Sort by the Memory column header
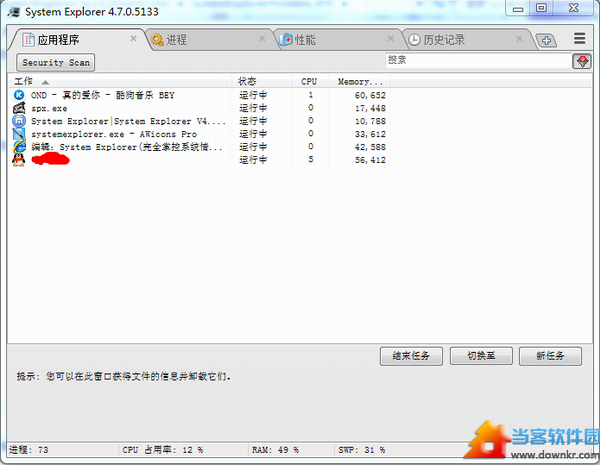This screenshot has height=465, width=600. click(360, 81)
